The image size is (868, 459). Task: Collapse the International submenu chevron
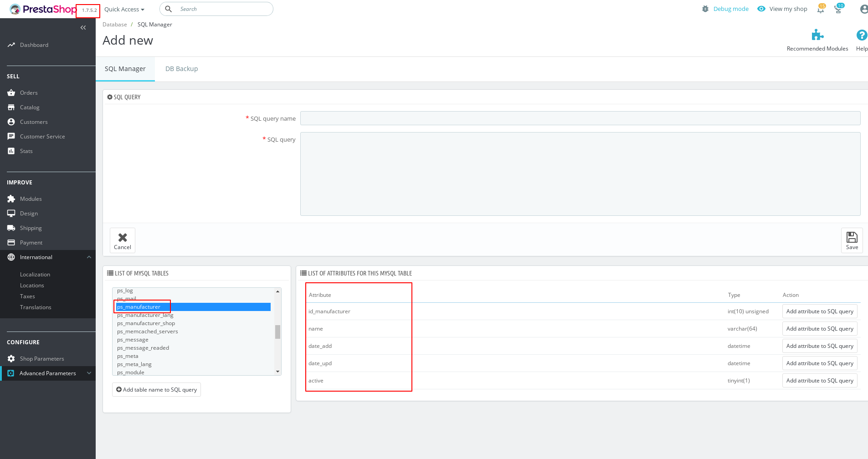point(89,257)
